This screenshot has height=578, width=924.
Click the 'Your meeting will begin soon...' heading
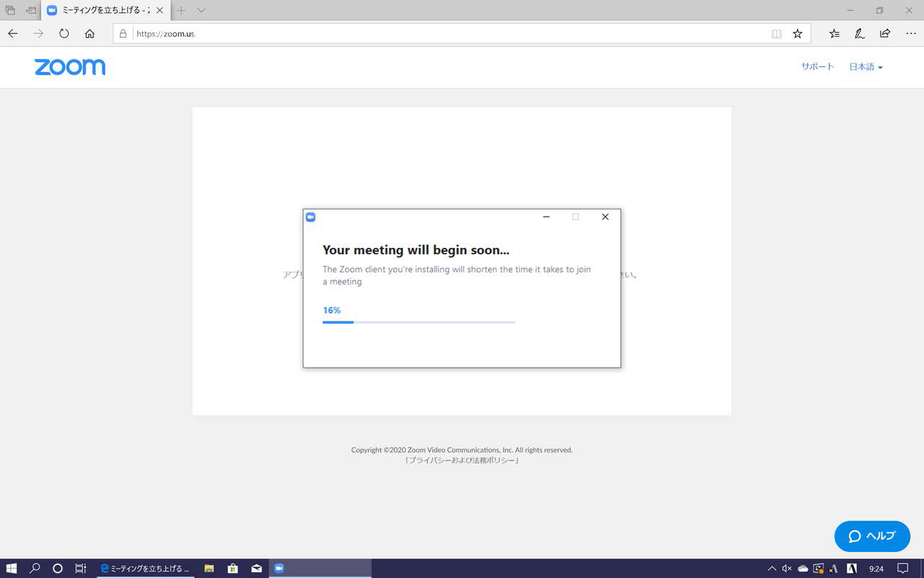[x=416, y=250]
